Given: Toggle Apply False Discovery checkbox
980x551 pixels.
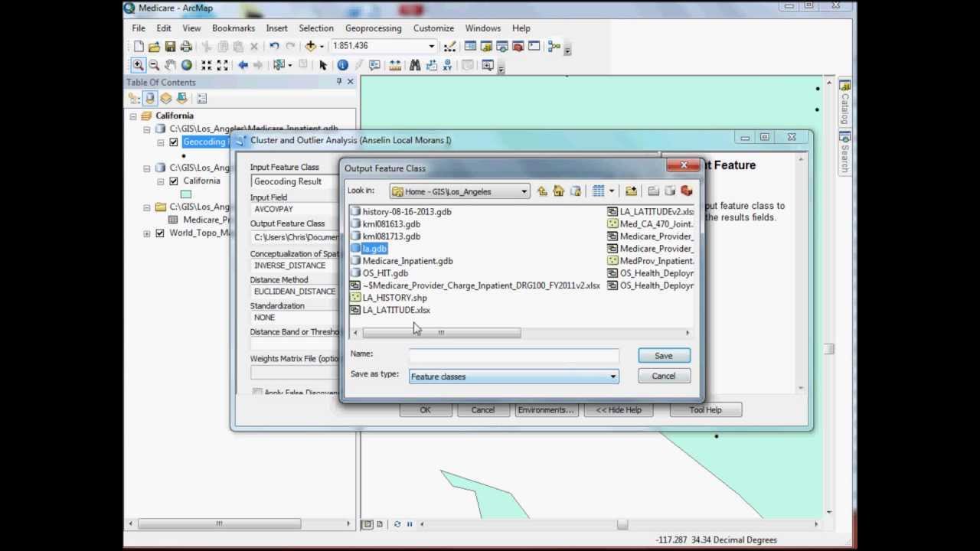Looking at the screenshot, I should [x=257, y=392].
